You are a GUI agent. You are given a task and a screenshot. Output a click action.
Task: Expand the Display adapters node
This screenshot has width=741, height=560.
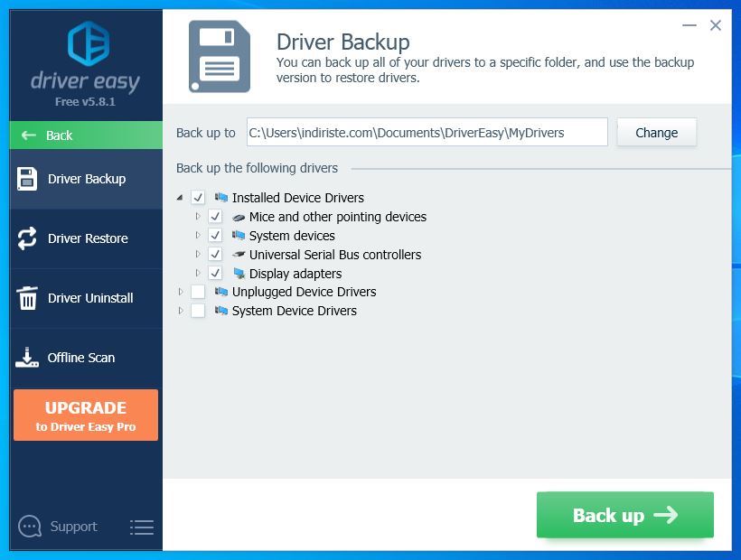click(x=198, y=273)
